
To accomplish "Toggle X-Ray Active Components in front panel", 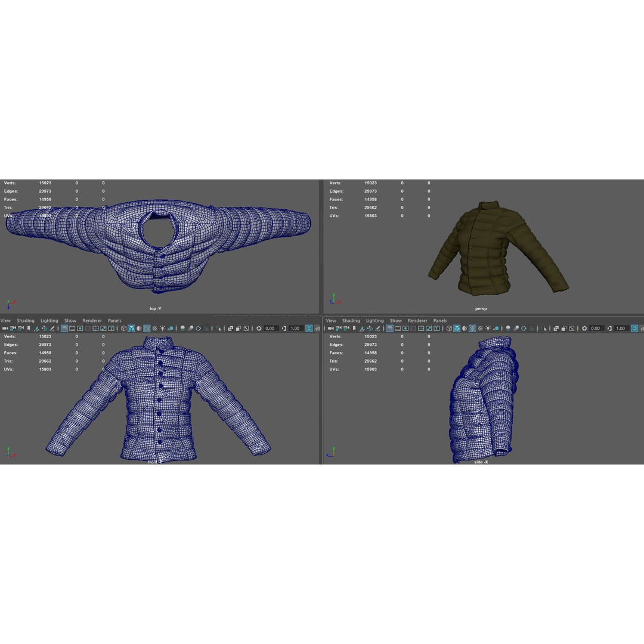I will pyautogui.click(x=238, y=328).
